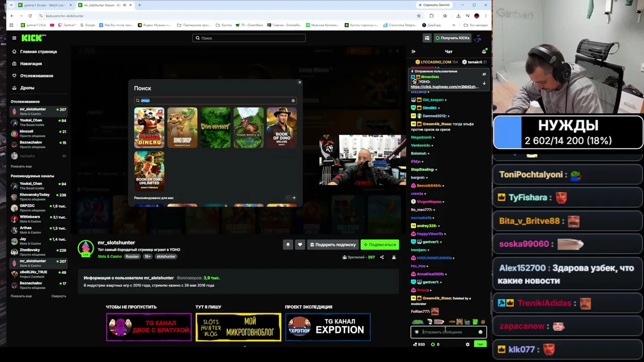644x362 pixels.
Task: Open Arthas recommended channel
Action: click(39, 230)
